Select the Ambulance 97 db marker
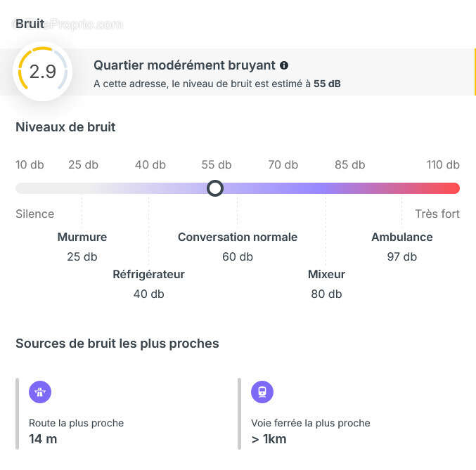Screen dimensions: 476x470 402,246
